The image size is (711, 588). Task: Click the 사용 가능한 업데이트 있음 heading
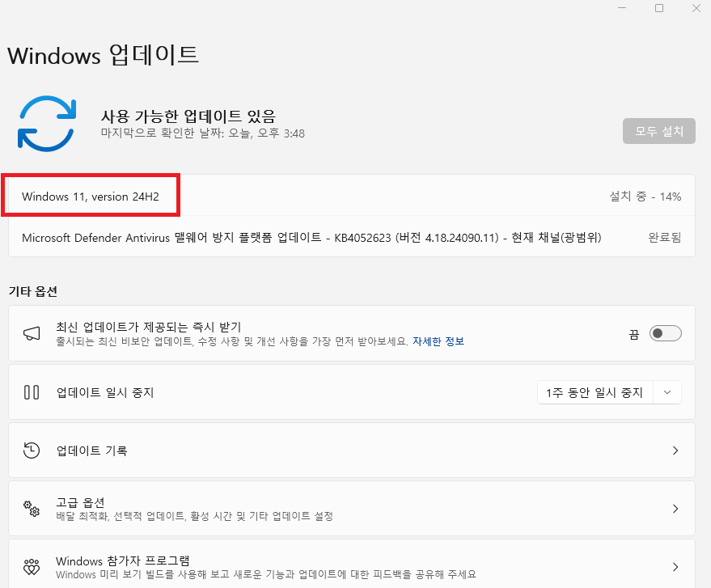tap(188, 116)
